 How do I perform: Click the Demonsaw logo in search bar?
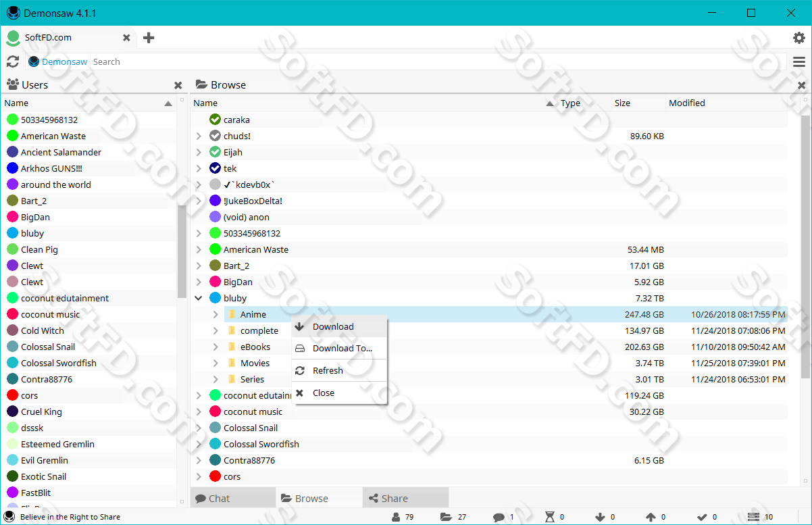point(34,61)
